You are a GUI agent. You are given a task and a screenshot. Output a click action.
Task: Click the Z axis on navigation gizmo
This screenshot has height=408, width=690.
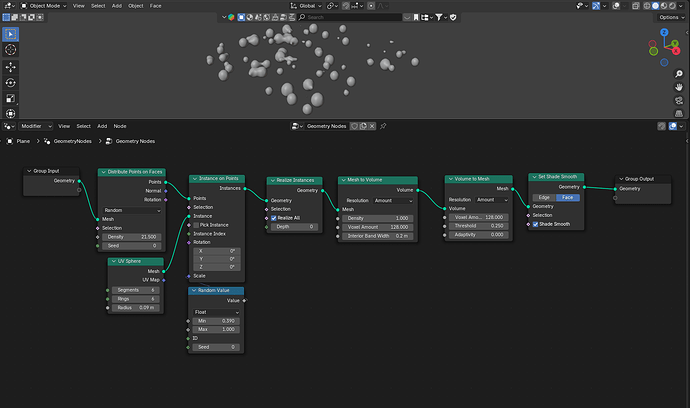[x=664, y=33]
